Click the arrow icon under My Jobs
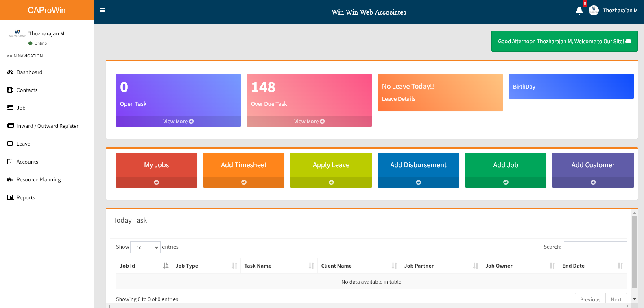This screenshot has width=644, height=308. click(156, 182)
